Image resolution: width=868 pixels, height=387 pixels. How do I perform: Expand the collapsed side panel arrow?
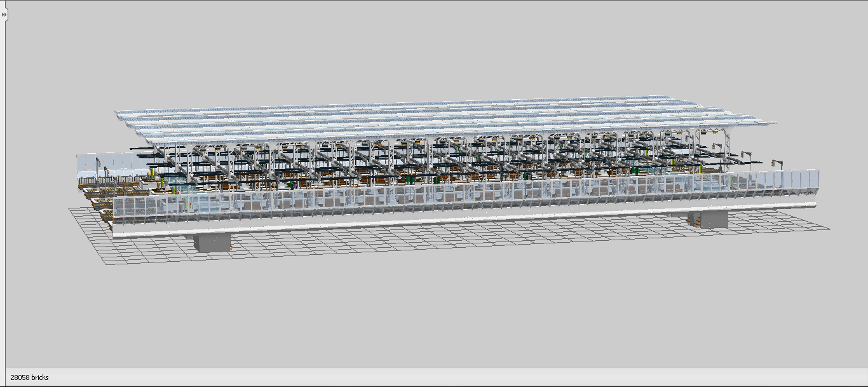click(4, 13)
